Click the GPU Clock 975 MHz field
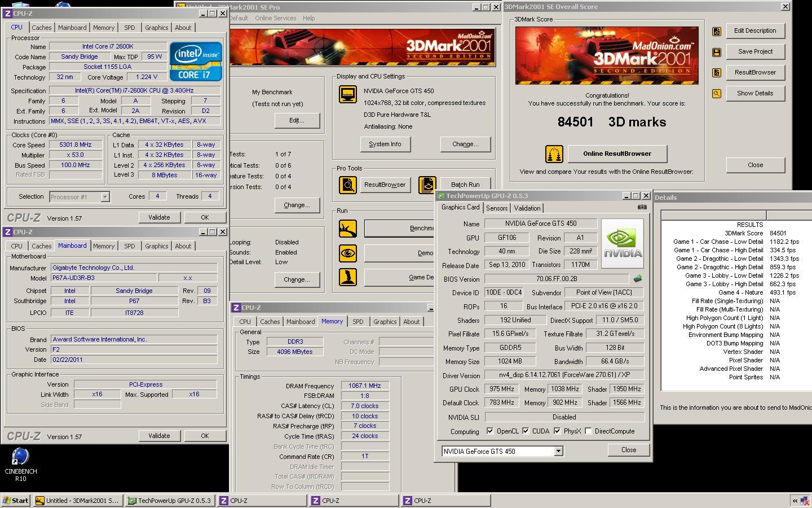812x508 pixels. pos(501,389)
